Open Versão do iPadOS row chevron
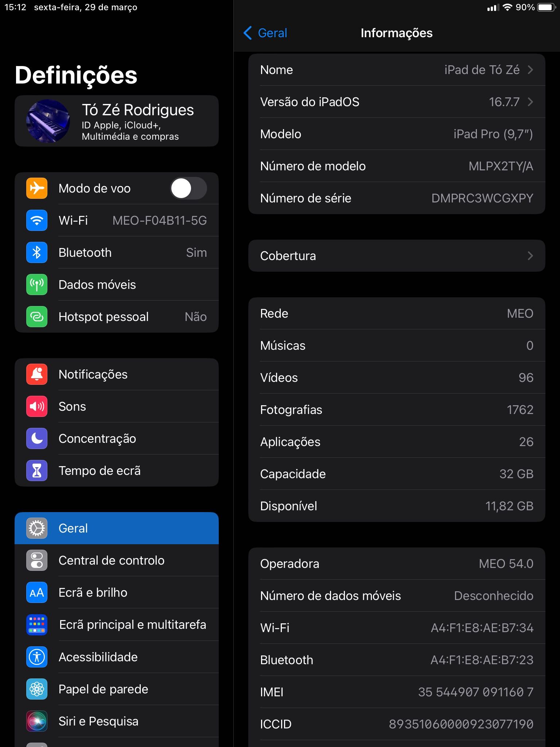The width and height of the screenshot is (560, 747). [530, 102]
